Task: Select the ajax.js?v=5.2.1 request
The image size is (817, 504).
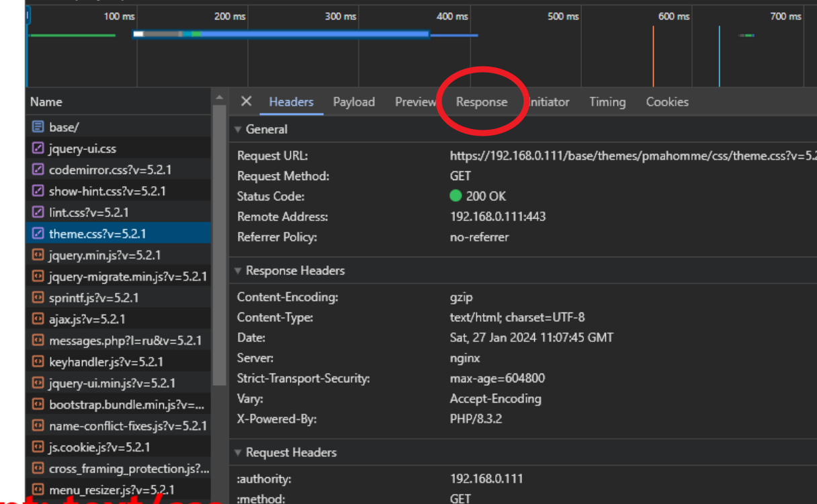Action: point(118,319)
